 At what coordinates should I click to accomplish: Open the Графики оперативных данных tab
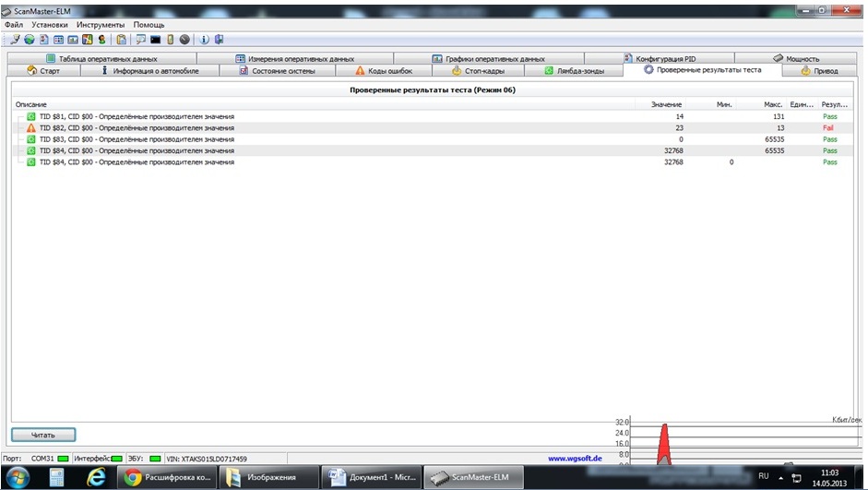[x=498, y=59]
